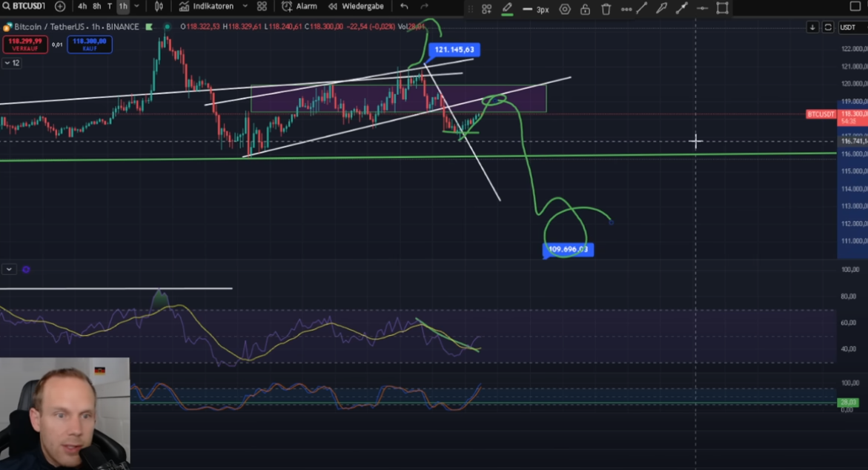This screenshot has height=470, width=868.
Task: Select the horizontal line tool
Action: coord(702,8)
